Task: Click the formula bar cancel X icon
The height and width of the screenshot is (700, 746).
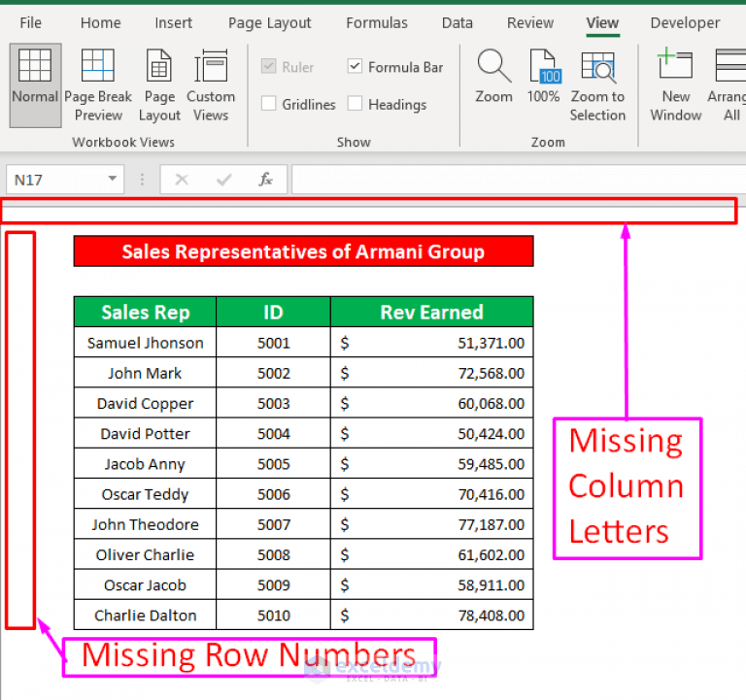Action: click(182, 180)
